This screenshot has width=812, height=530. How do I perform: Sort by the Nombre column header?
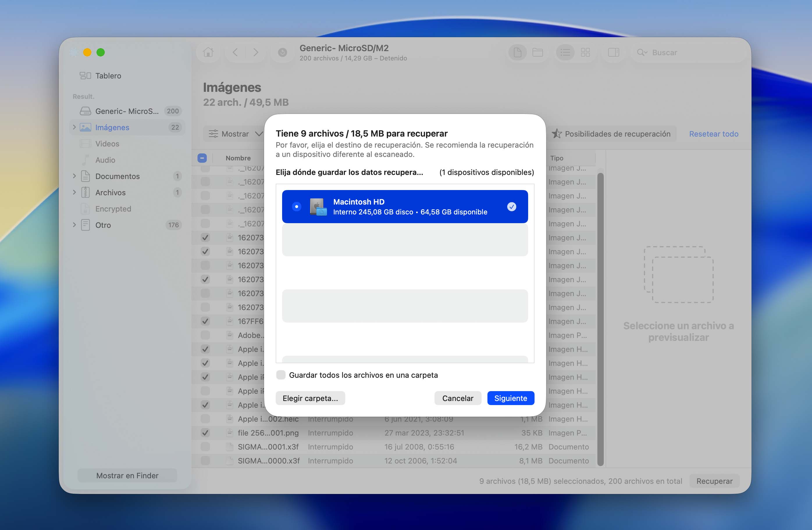point(238,158)
